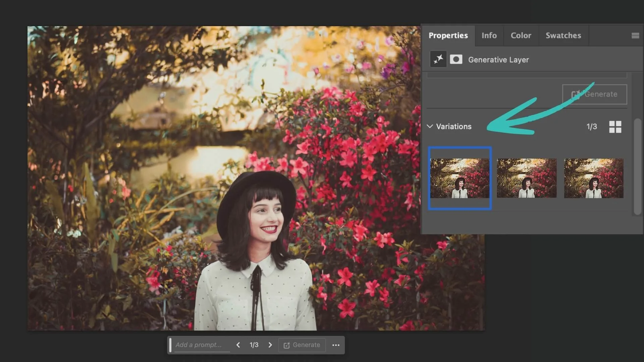Open the Swatches tab
This screenshot has height=362, width=644.
tap(563, 36)
